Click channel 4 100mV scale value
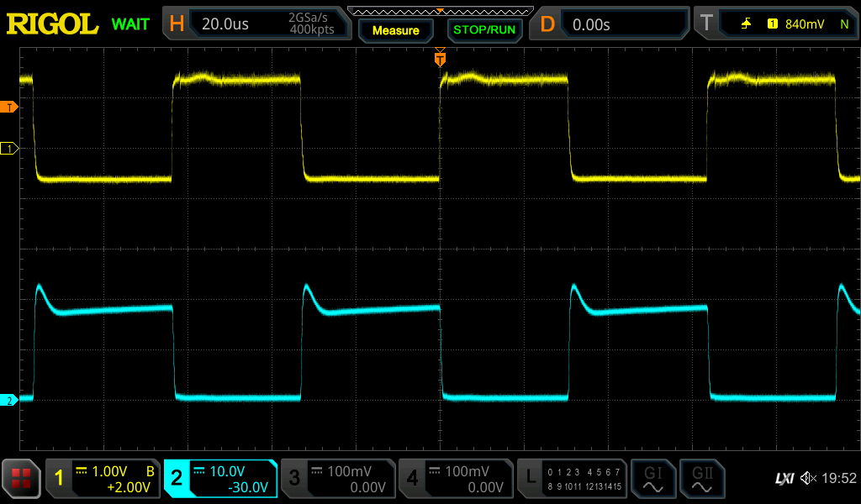The width and height of the screenshot is (861, 504). pyautogui.click(x=467, y=471)
